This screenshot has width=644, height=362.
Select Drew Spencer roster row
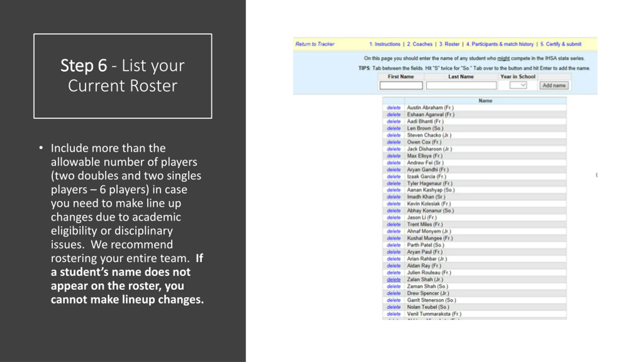click(x=475, y=293)
